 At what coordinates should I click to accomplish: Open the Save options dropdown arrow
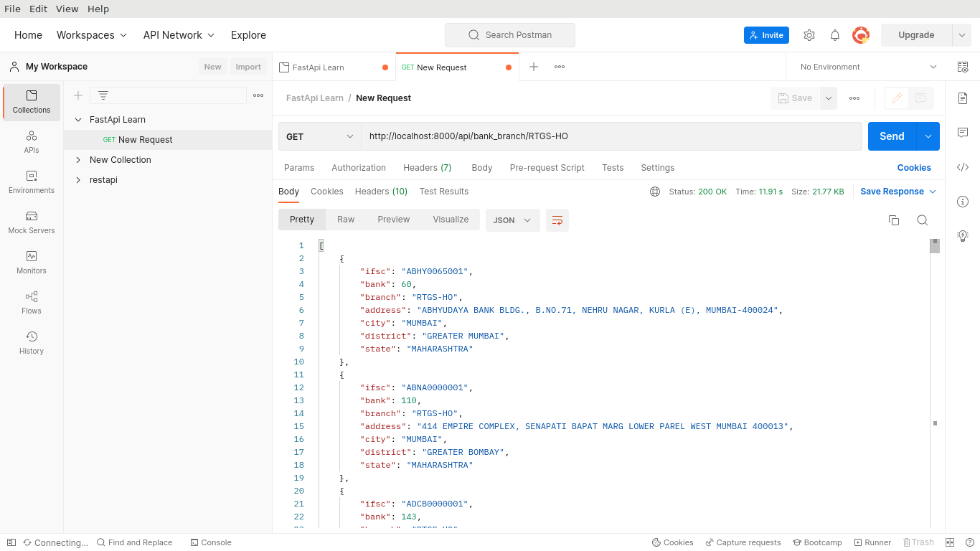point(829,98)
